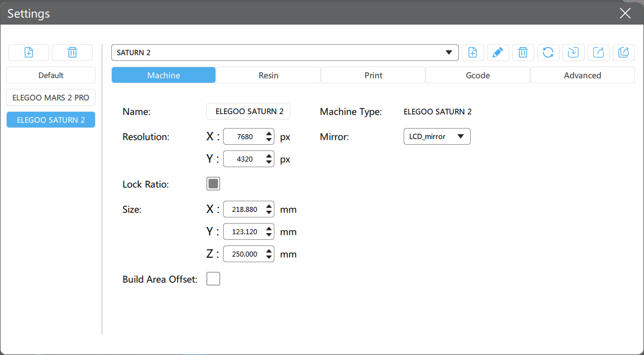Close the Settings dialog

[x=625, y=13]
